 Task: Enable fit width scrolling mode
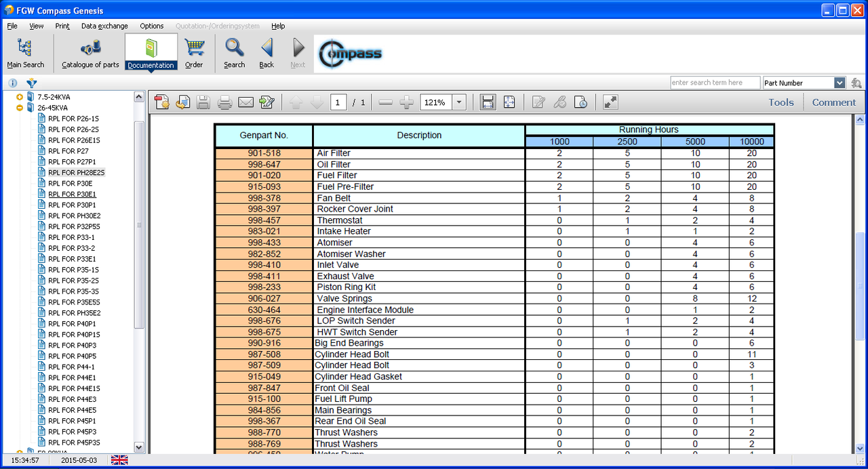click(487, 102)
